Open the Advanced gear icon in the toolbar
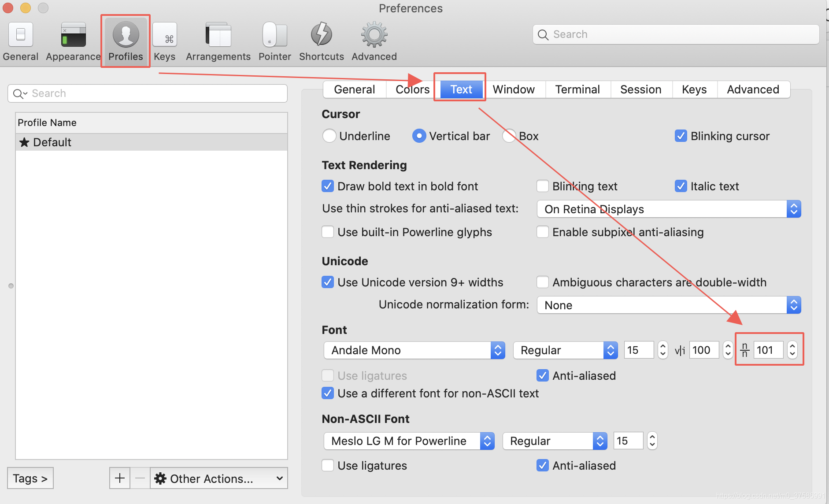 click(x=374, y=34)
